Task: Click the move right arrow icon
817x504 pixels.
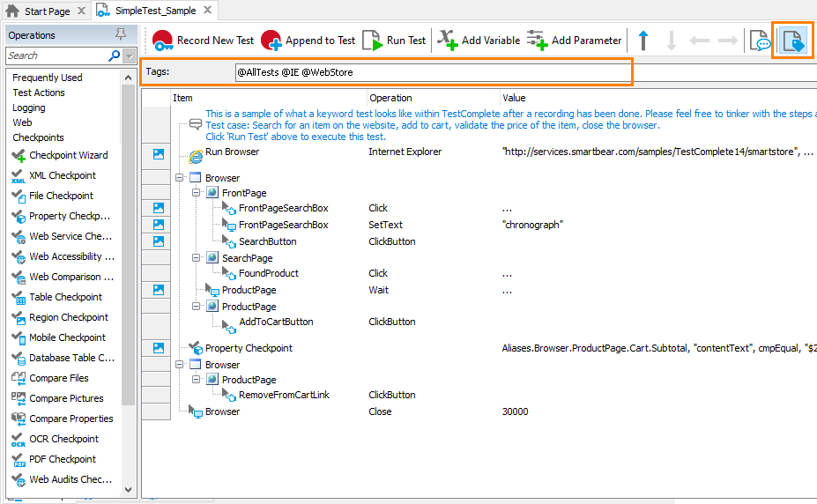Action: [x=728, y=41]
